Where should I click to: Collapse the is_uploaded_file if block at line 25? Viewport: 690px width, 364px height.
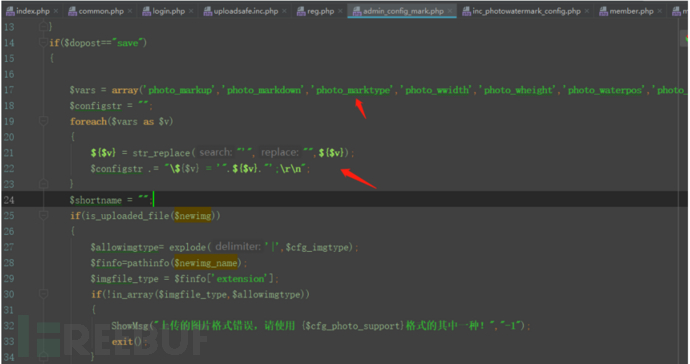click(43, 215)
